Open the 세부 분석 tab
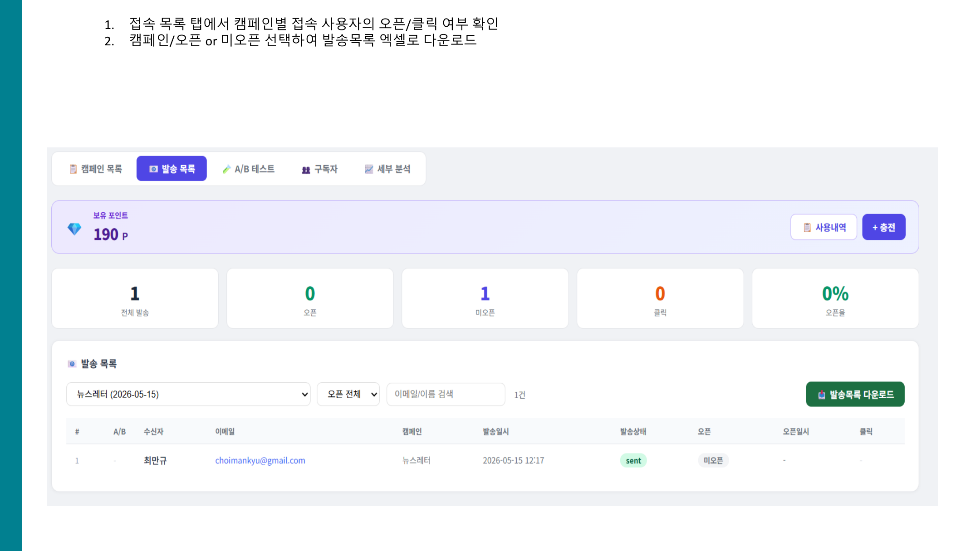Viewport: 980px width, 551px height. pos(387,169)
